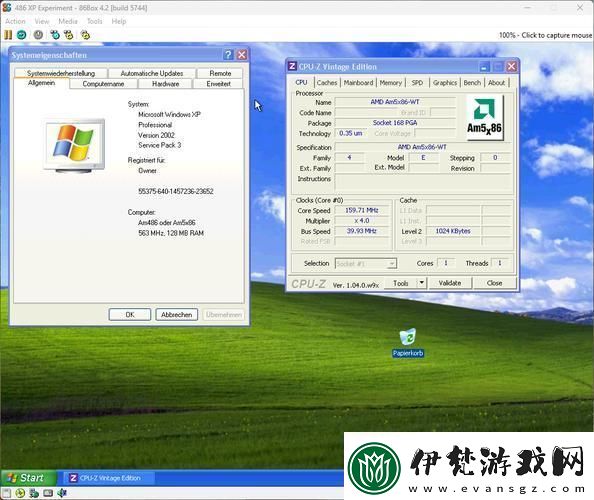Click the Multiplier x 4.0 value
This screenshot has height=500, width=594.
361,220
